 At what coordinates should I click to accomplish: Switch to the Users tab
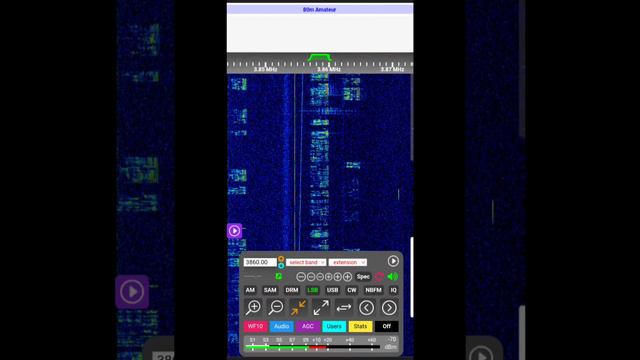point(334,326)
